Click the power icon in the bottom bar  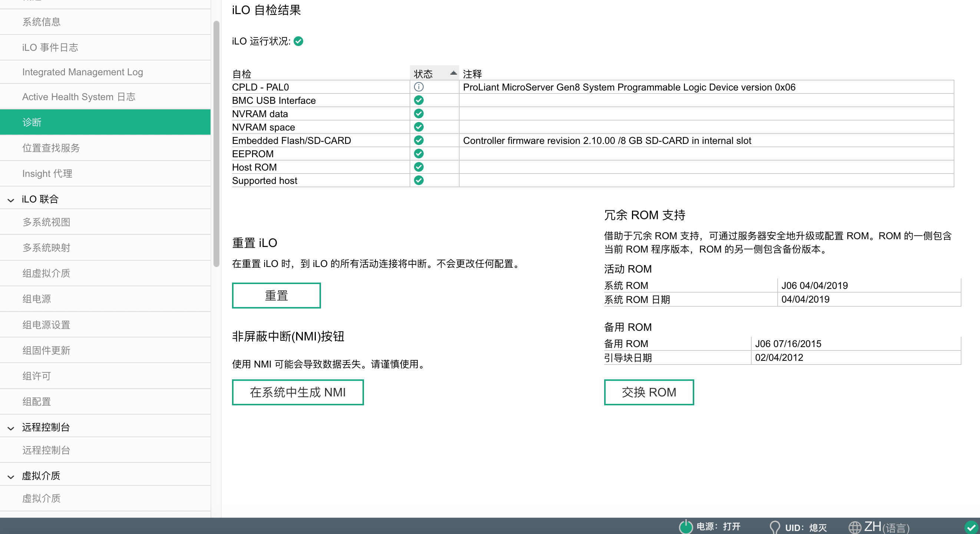click(686, 527)
